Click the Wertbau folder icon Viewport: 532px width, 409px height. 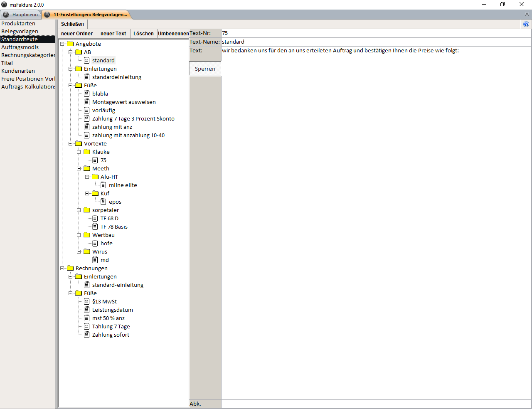pos(87,235)
